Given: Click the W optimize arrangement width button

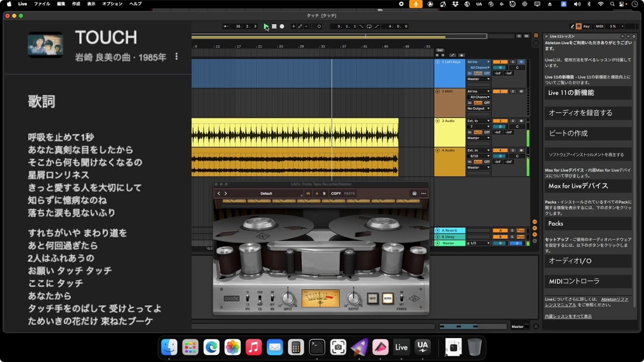Looking at the screenshot, I should point(526,36).
